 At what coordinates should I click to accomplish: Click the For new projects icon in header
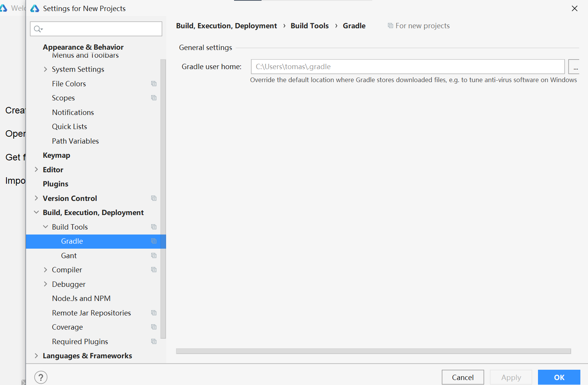[390, 26]
